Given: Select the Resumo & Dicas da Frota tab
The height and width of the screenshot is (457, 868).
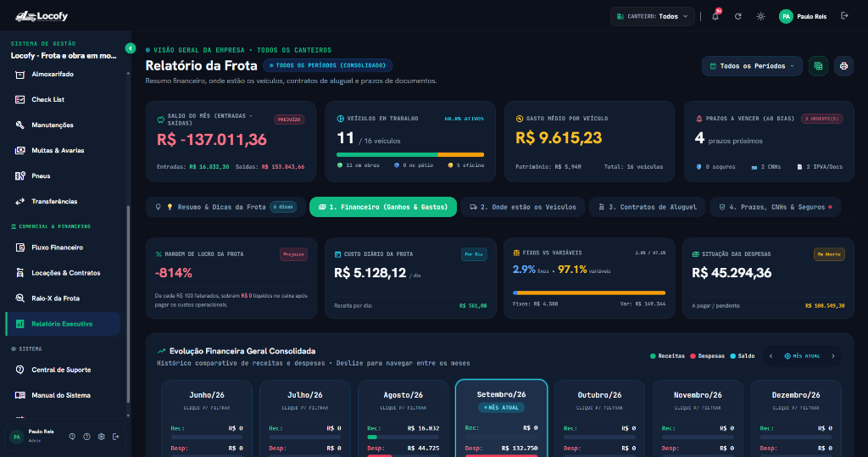Looking at the screenshot, I should 225,207.
